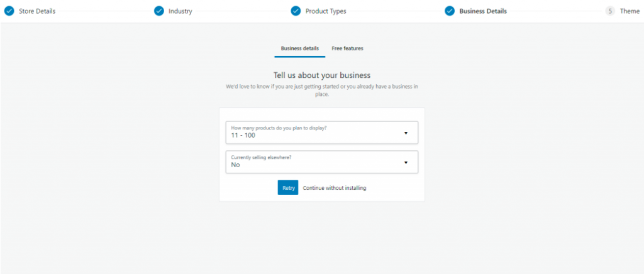Select the Product Types checkmark icon
This screenshot has width=644, height=274.
click(x=296, y=11)
